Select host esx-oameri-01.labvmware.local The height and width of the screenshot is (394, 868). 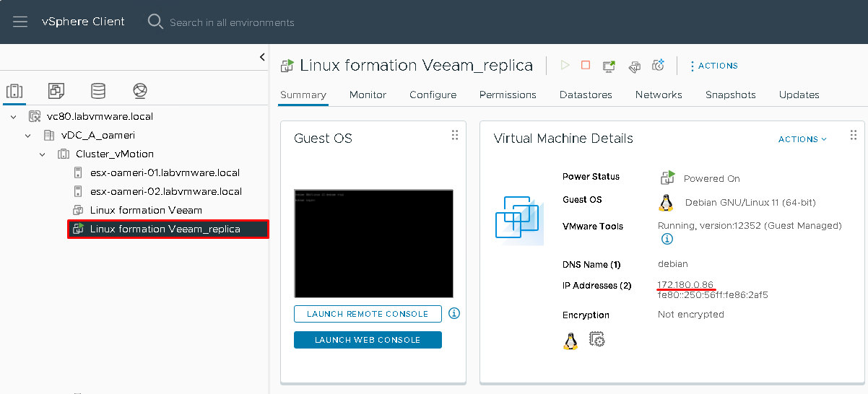[165, 172]
